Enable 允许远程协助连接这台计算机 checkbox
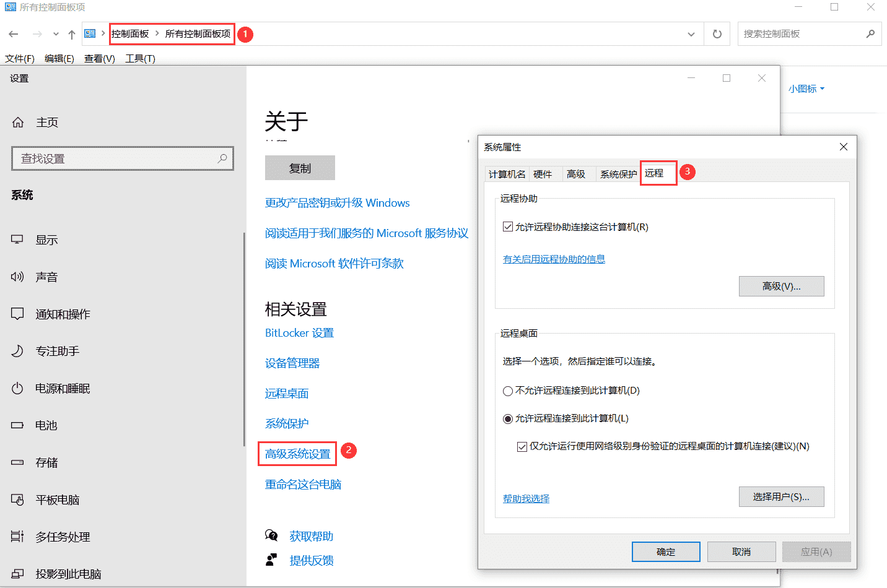 pyautogui.click(x=507, y=227)
